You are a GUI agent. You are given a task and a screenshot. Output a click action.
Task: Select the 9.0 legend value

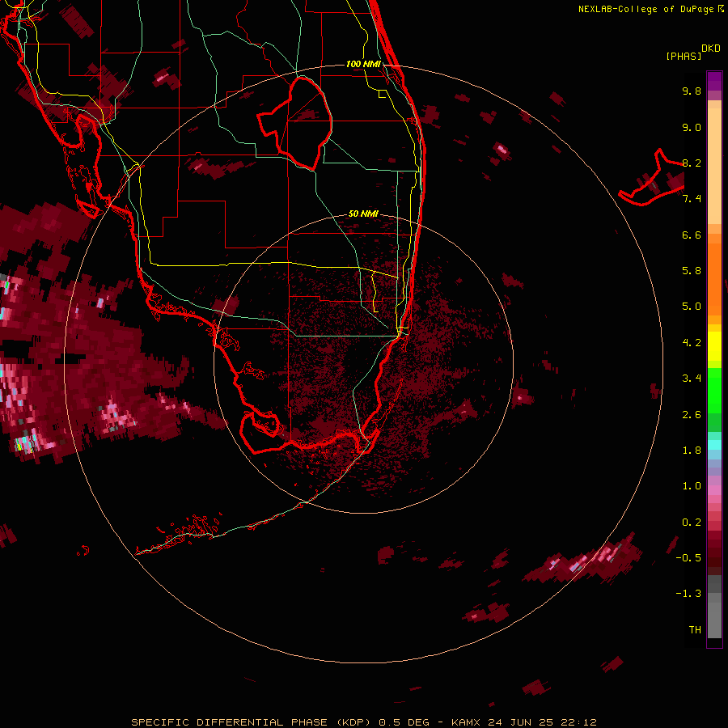click(692, 127)
